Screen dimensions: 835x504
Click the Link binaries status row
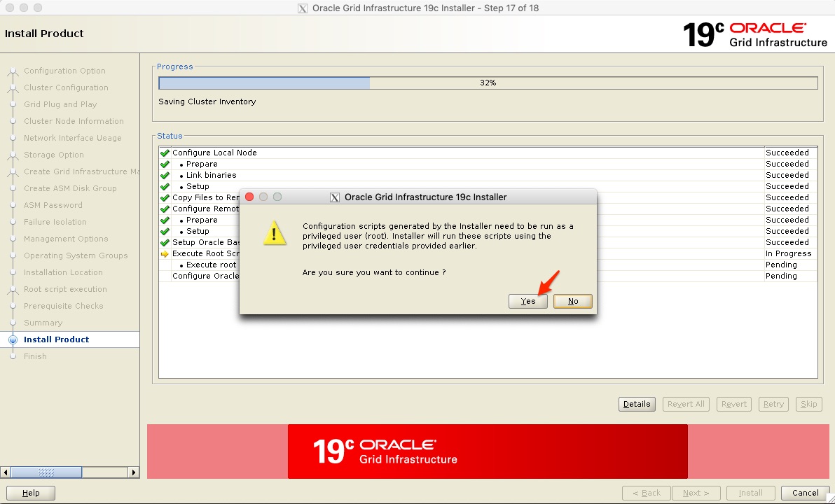[488, 175]
